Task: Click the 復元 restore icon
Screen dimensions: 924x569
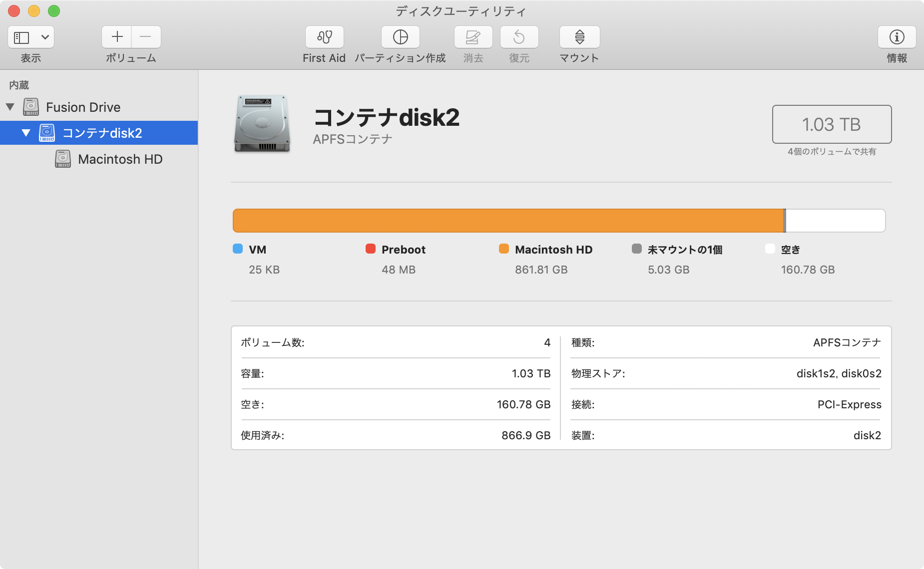Action: (x=519, y=37)
